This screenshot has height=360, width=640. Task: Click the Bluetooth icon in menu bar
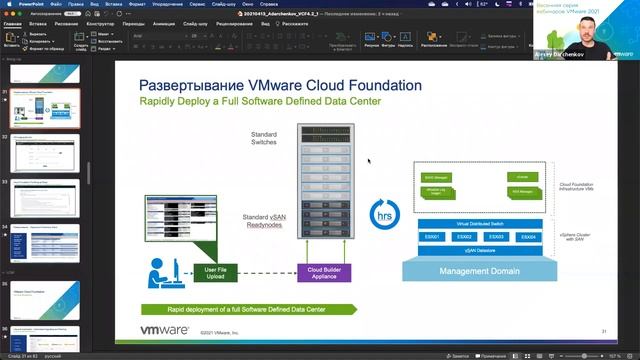click(x=520, y=4)
